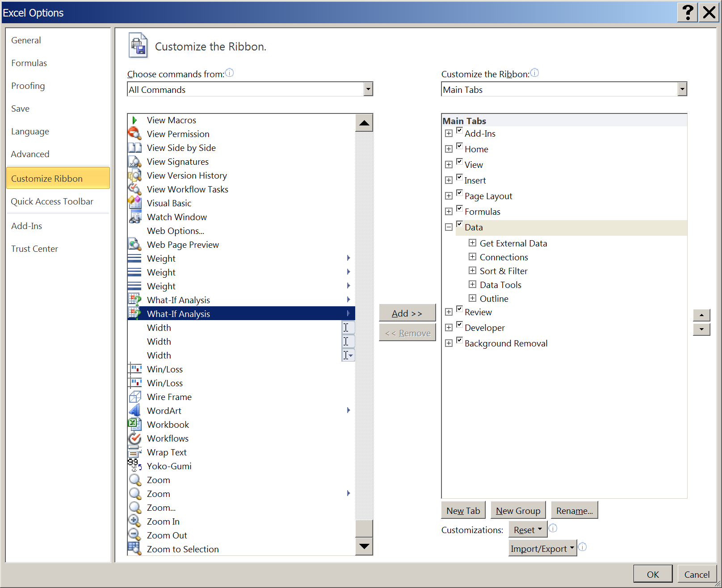Uncheck the Data tab checkbox
Screen dimensions: 722x588
pyautogui.click(x=459, y=224)
